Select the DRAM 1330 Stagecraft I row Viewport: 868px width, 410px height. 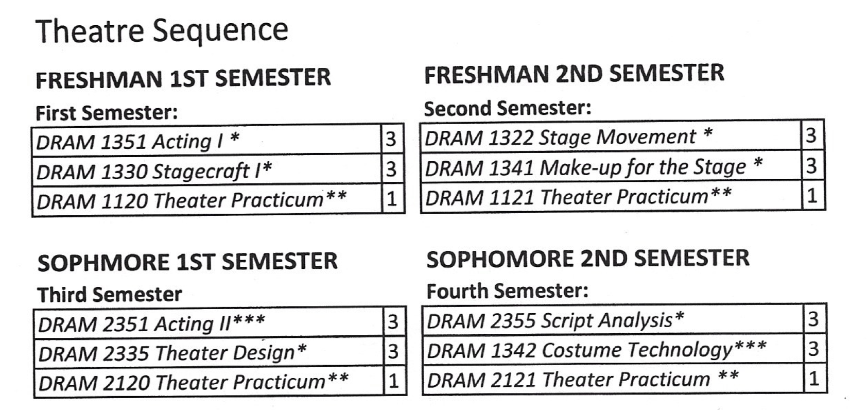(x=218, y=169)
